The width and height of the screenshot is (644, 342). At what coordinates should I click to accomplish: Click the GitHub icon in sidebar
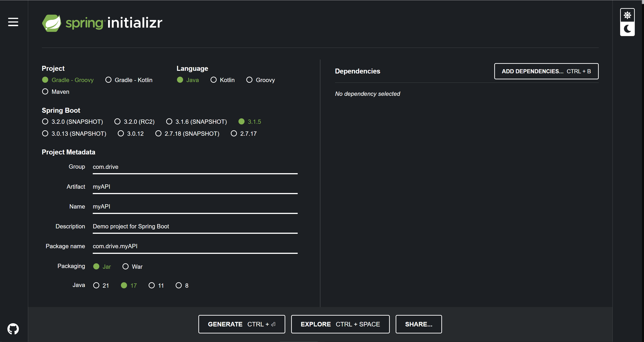pos(13,328)
